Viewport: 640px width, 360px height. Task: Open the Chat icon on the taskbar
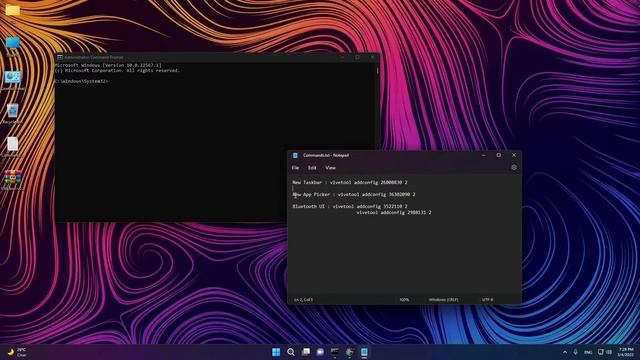(x=320, y=352)
